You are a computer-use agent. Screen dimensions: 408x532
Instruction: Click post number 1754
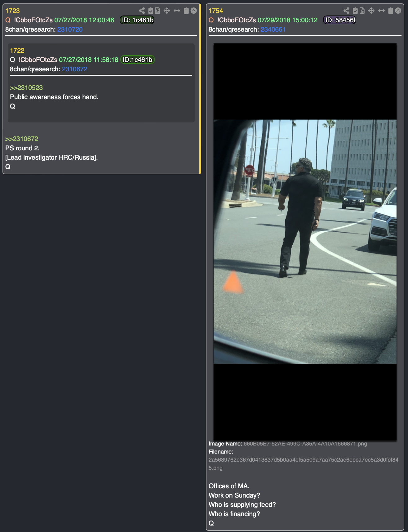[216, 11]
